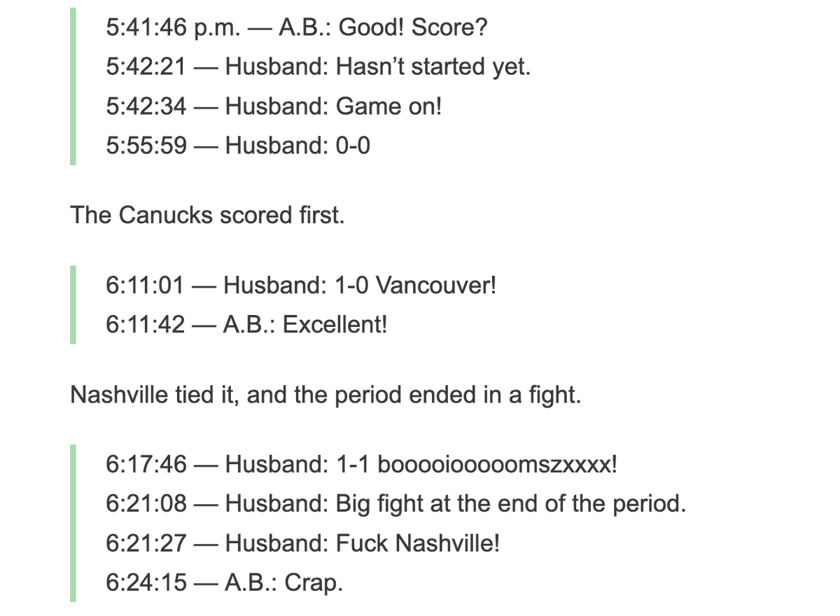Screen dimensions: 840x616
Task: Click the green quote bar beside first block
Action: click(73, 87)
